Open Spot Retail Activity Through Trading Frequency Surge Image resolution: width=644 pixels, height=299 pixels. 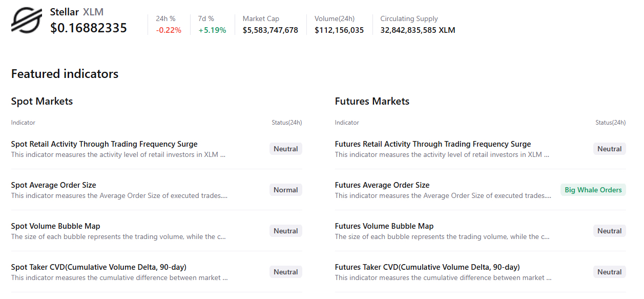coord(104,144)
